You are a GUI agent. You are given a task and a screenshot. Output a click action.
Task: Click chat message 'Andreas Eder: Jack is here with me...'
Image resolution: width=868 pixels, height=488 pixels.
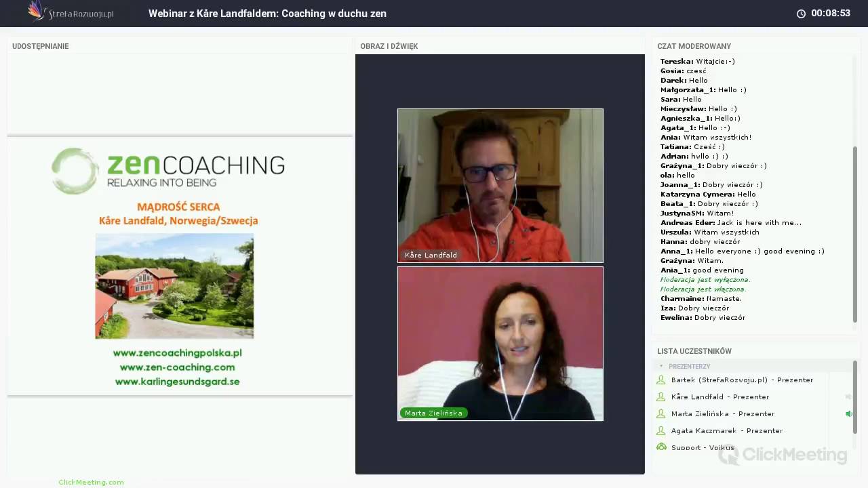coord(730,223)
